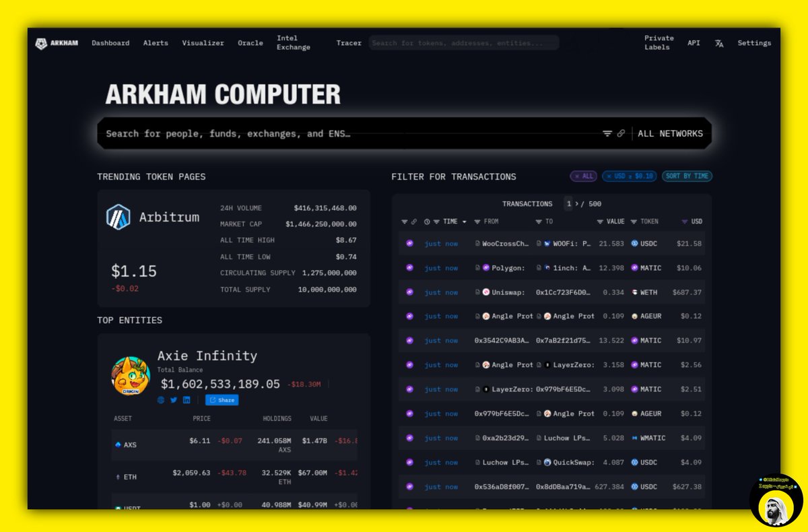Open address 0xa2b23d29 in FROM column
This screenshot has height=532, width=808.
tap(506, 438)
